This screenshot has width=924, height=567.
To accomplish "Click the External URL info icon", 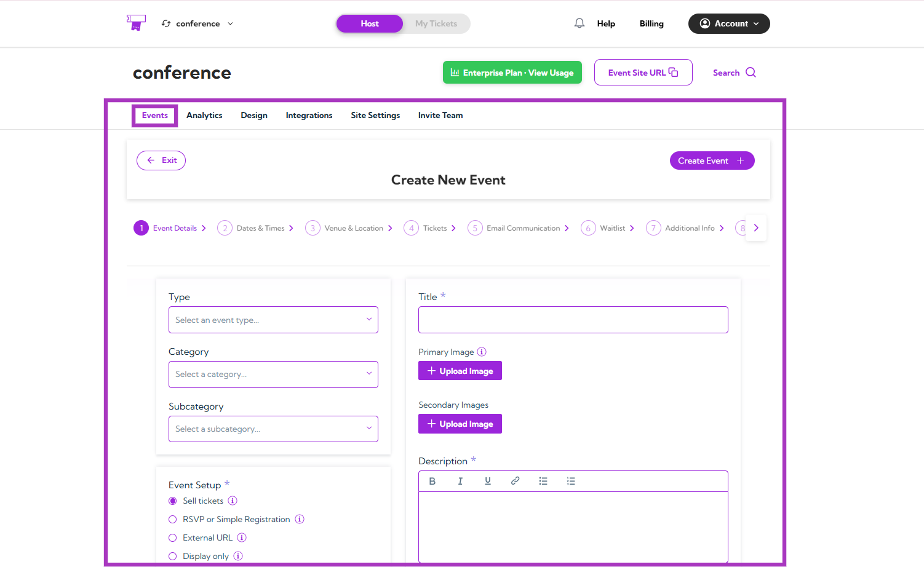I will coord(242,537).
